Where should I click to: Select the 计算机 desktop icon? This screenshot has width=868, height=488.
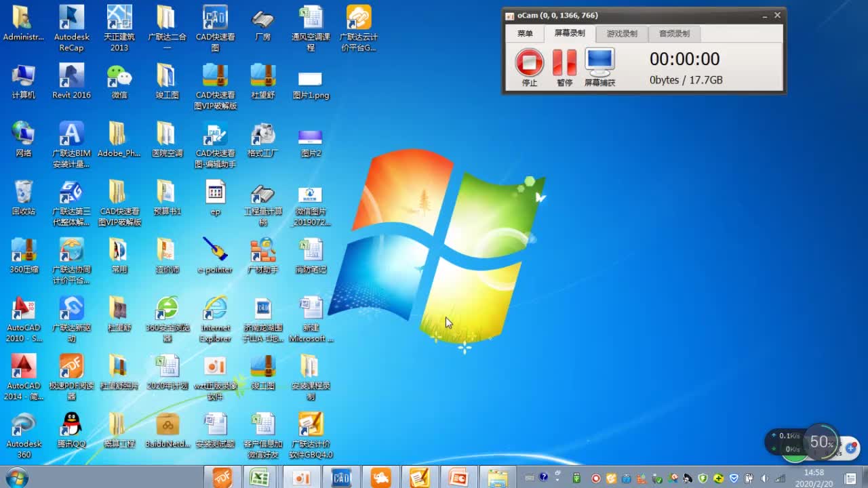pos(24,82)
